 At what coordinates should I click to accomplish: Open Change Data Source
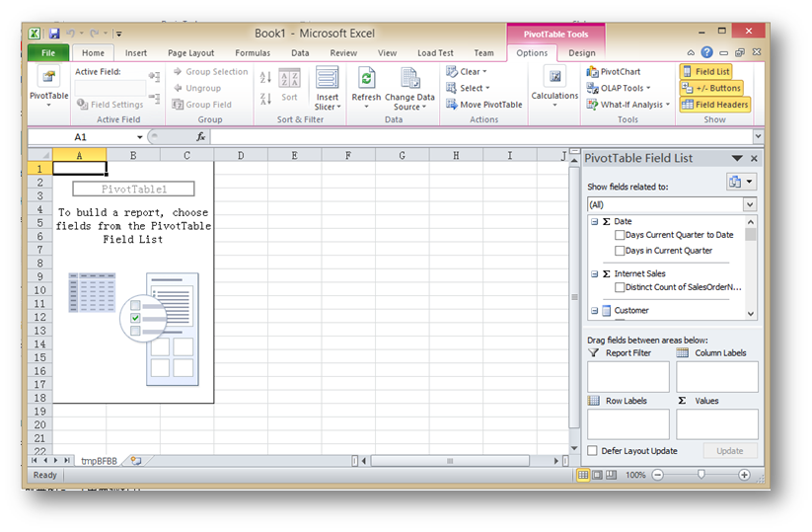tap(409, 88)
